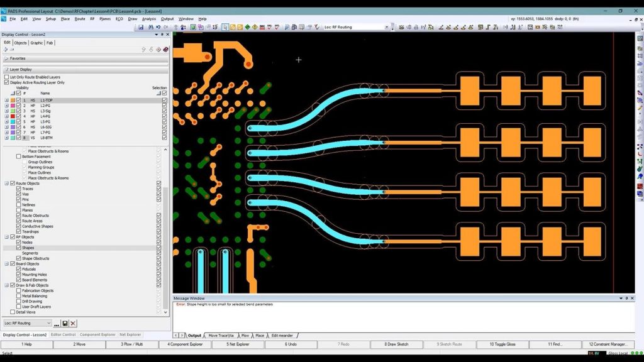This screenshot has height=362, width=644.
Task: Select the L2-PG layer color swatch
Action: (13, 106)
